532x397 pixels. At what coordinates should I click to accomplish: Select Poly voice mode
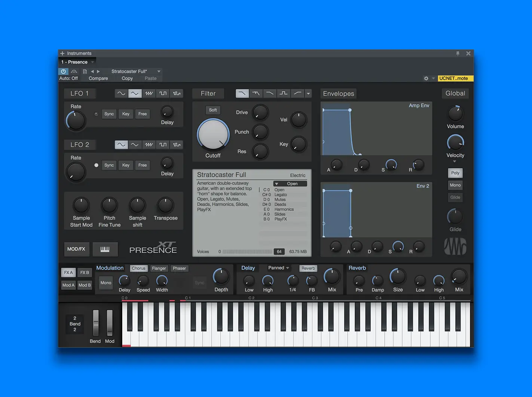pyautogui.click(x=455, y=173)
